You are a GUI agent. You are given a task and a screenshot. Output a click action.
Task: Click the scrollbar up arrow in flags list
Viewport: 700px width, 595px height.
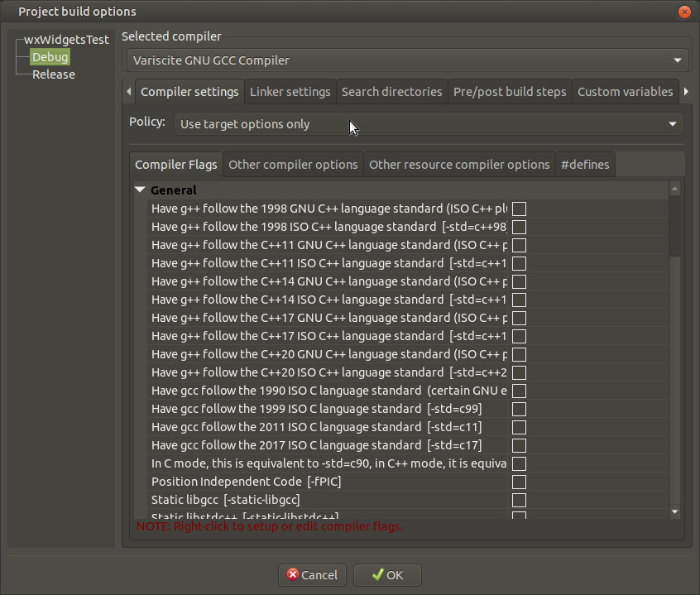tap(674, 190)
